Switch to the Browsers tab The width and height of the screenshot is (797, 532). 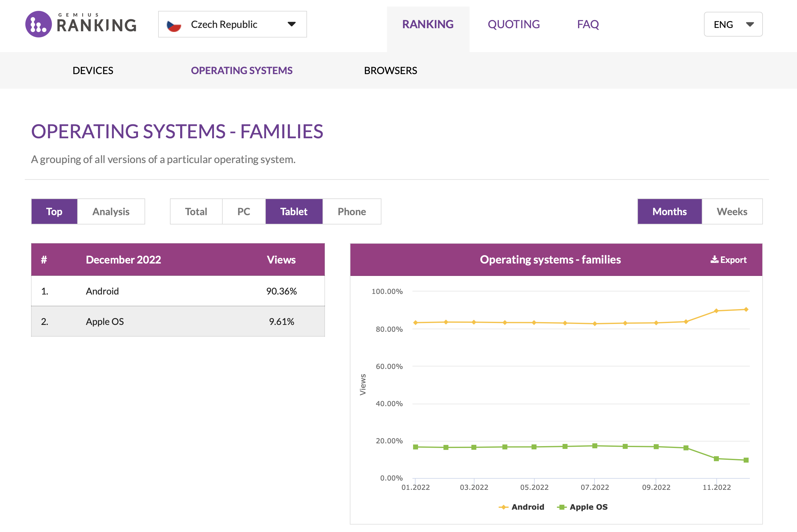tap(390, 71)
